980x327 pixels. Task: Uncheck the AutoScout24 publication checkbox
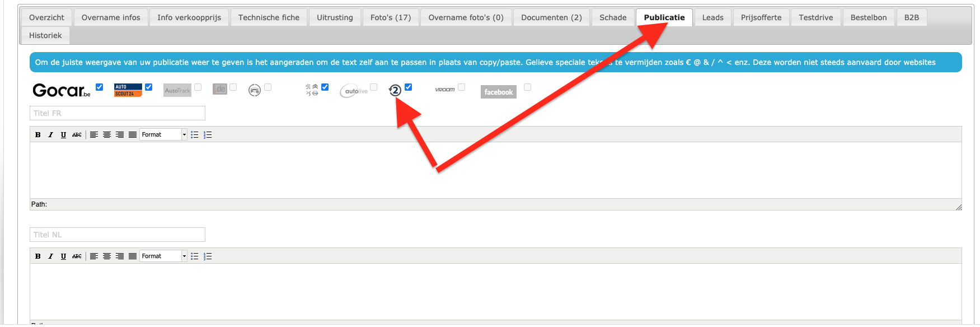[149, 87]
